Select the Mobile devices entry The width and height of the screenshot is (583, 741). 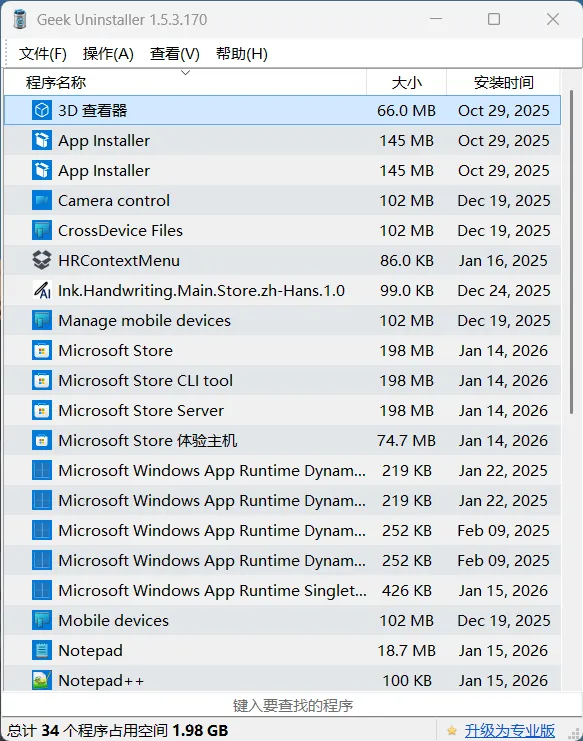click(x=283, y=620)
